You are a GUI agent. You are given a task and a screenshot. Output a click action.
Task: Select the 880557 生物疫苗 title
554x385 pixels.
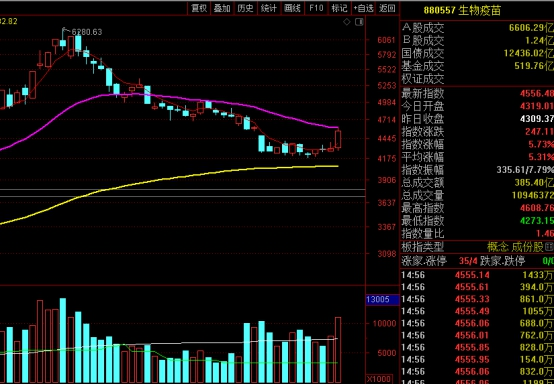(x=462, y=10)
